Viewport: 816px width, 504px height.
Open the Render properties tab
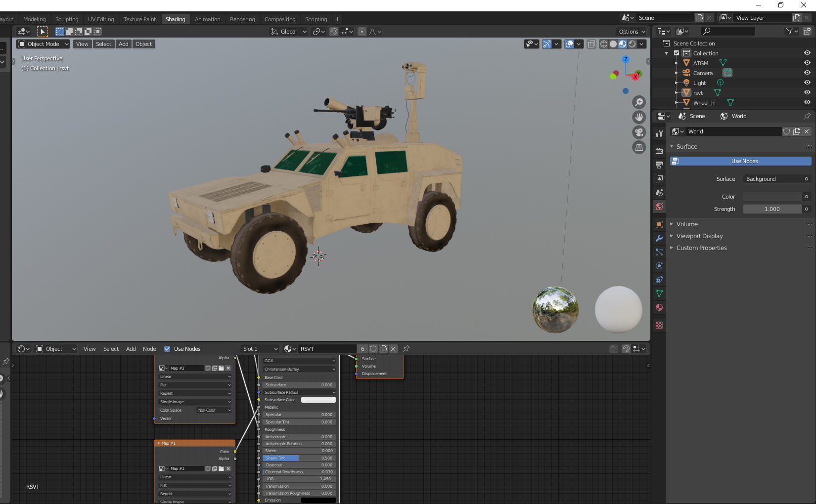[x=659, y=151]
